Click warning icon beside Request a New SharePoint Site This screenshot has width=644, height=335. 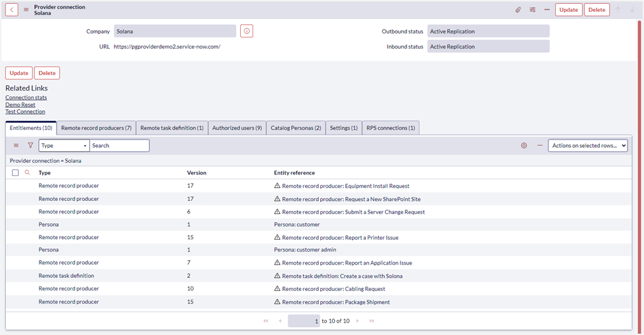(x=277, y=199)
